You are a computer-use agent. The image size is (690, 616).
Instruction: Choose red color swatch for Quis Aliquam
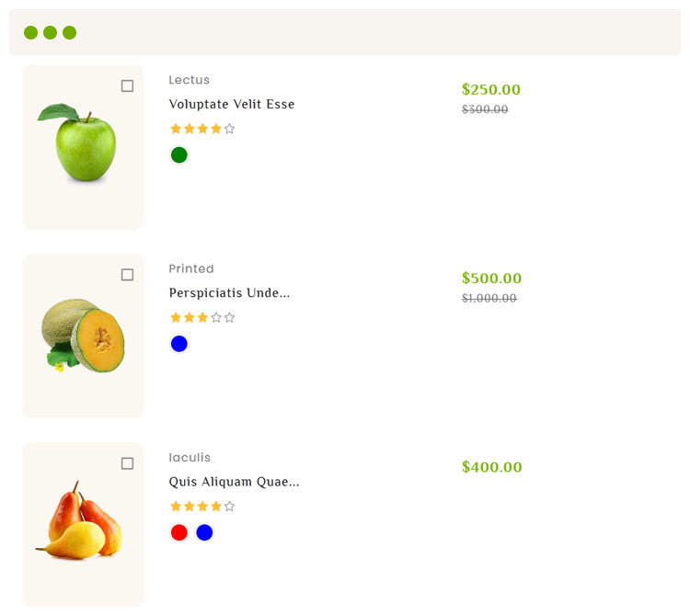tap(179, 532)
